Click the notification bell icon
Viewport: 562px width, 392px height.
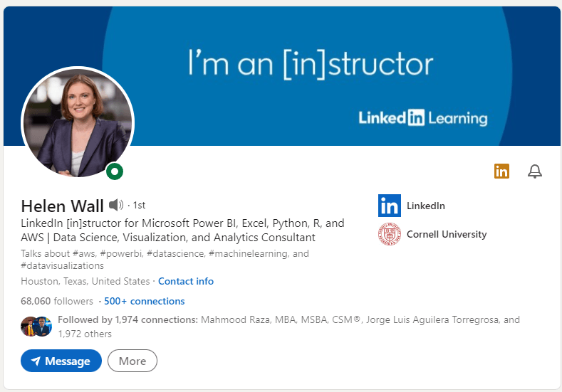click(534, 171)
